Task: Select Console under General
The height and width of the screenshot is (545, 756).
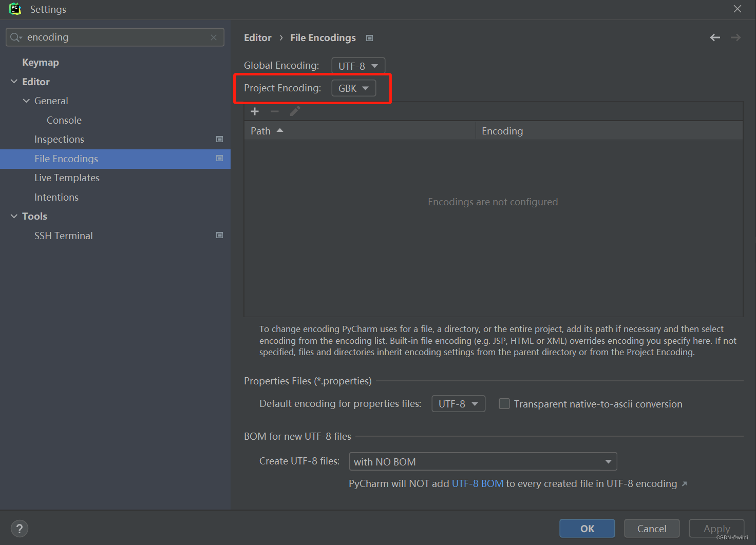Action: pos(64,120)
